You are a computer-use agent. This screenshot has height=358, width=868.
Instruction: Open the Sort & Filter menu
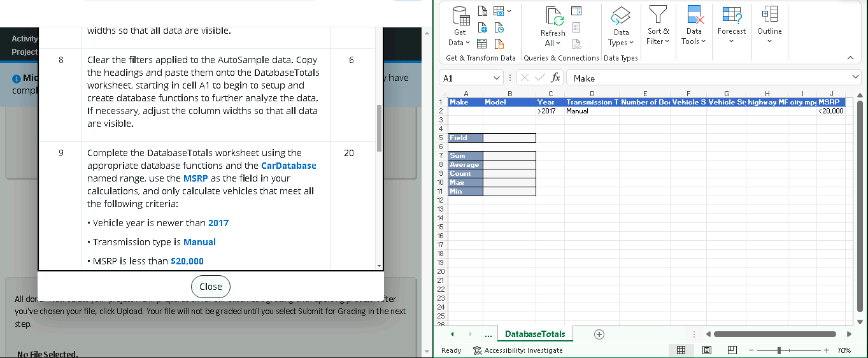click(658, 26)
